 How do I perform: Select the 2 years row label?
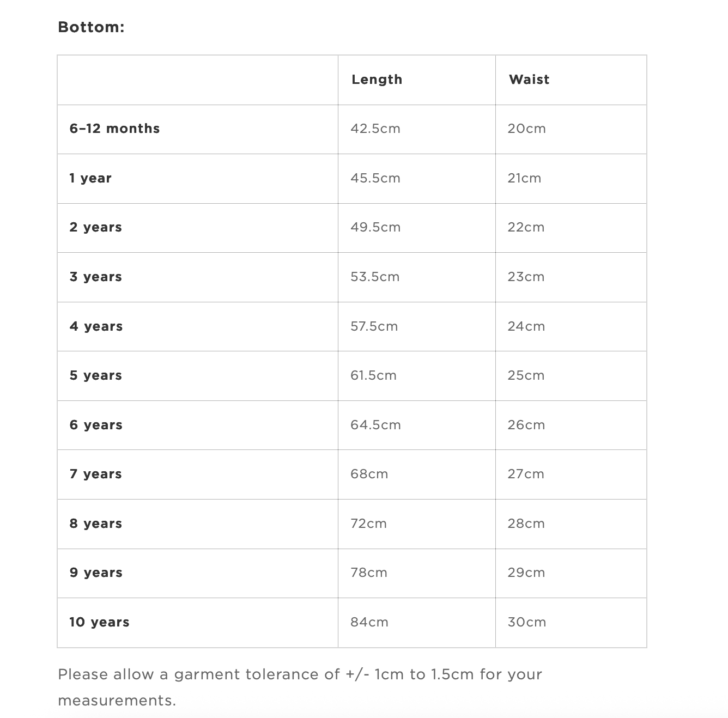click(95, 227)
